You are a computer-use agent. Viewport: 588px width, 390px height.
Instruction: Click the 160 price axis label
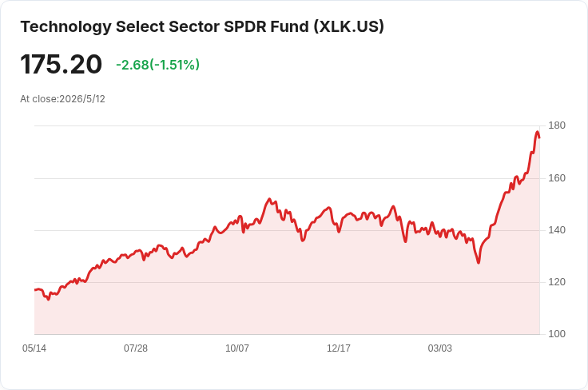point(557,178)
